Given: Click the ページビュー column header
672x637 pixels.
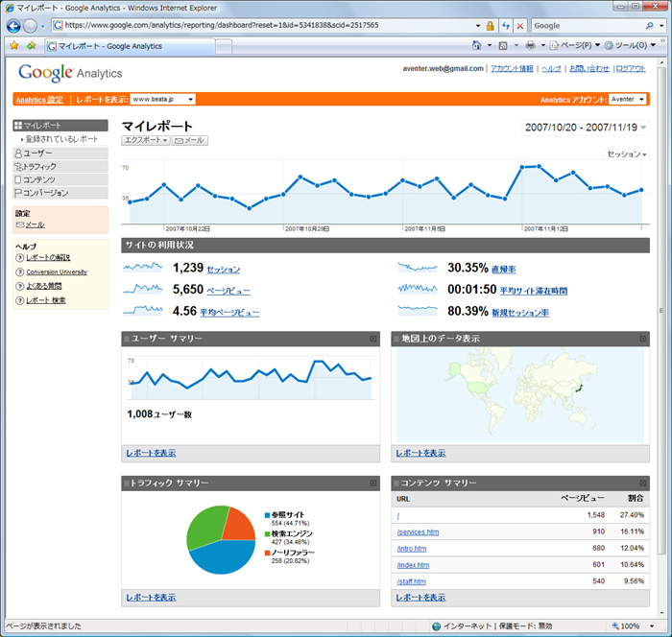Looking at the screenshot, I should (583, 498).
